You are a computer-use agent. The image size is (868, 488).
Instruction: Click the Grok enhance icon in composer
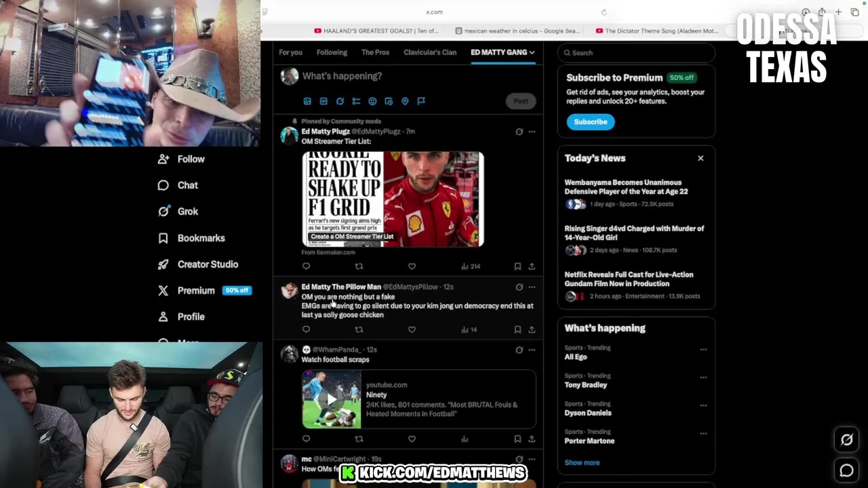340,101
